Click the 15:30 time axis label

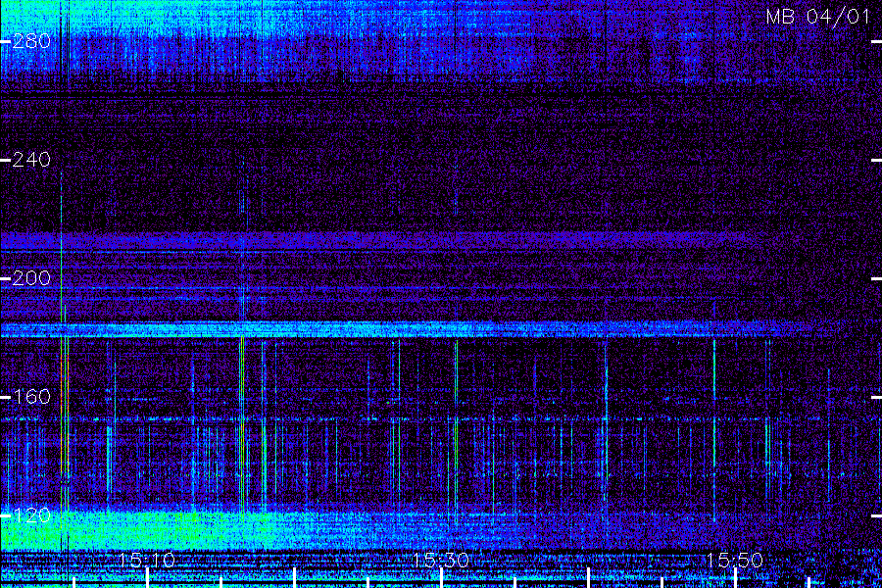tap(440, 560)
